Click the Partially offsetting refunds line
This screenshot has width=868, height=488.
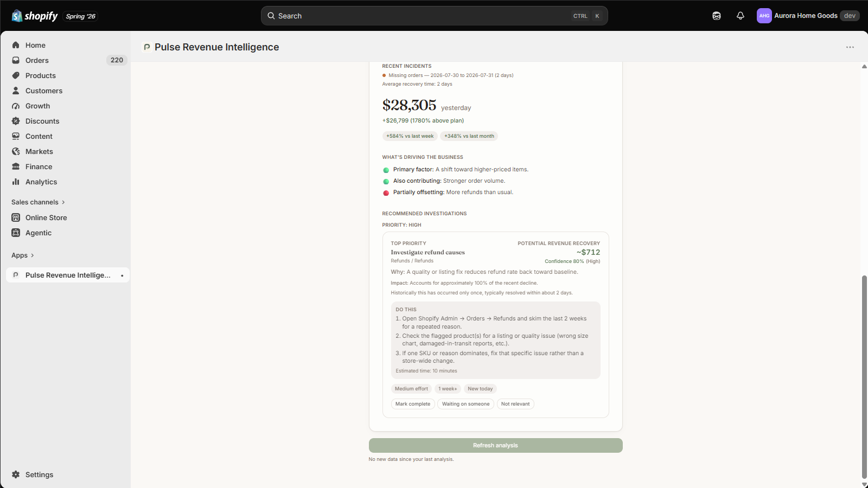[x=448, y=192]
